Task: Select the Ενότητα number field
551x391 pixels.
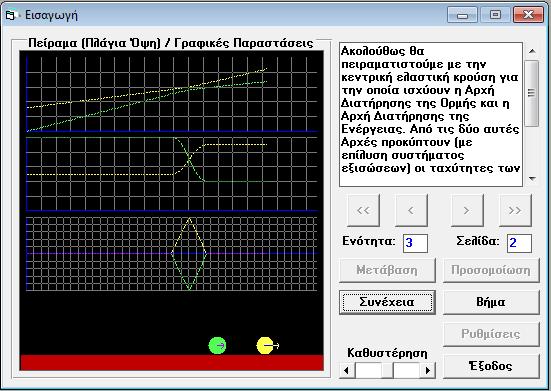Action: point(415,243)
